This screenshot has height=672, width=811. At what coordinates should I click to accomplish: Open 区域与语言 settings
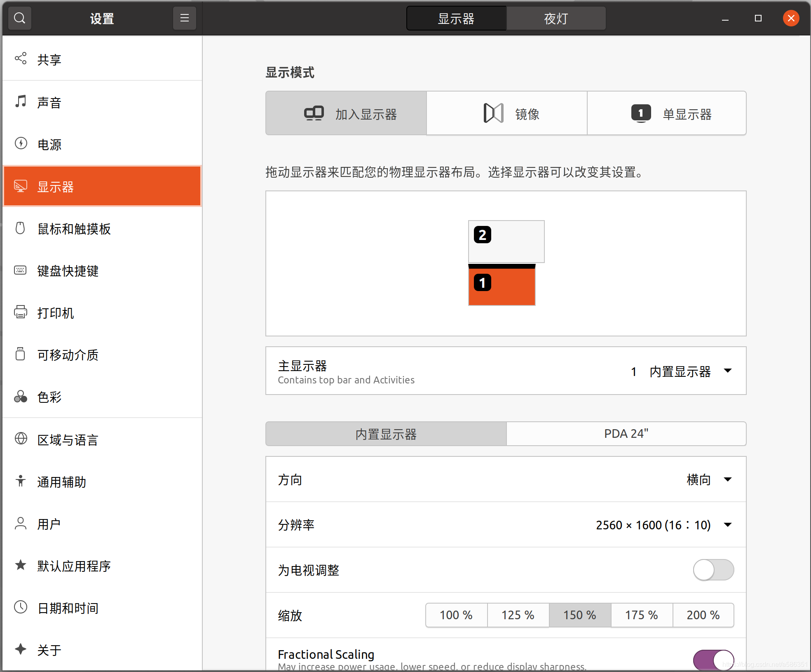click(102, 439)
